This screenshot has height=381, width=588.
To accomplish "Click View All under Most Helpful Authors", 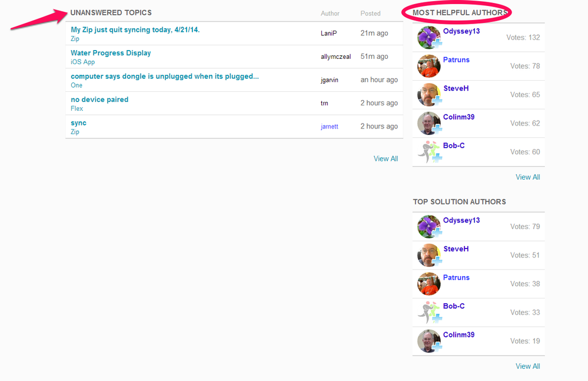I will click(527, 177).
